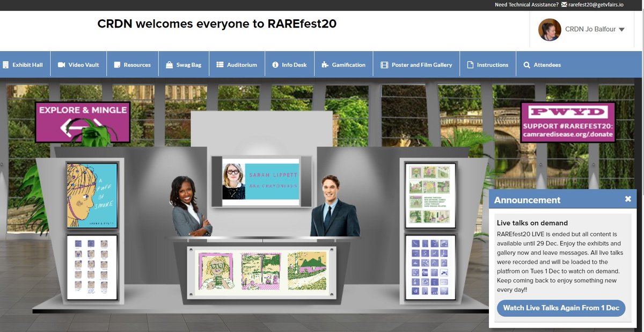
Task: Click Watch Live Talks Again From 1 Dec button
Action: click(x=561, y=308)
